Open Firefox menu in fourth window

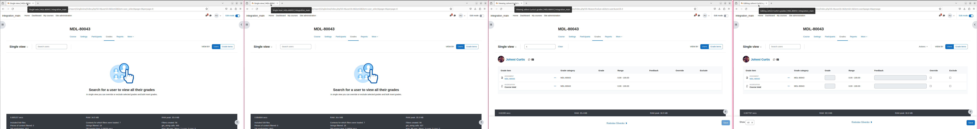[974, 9]
